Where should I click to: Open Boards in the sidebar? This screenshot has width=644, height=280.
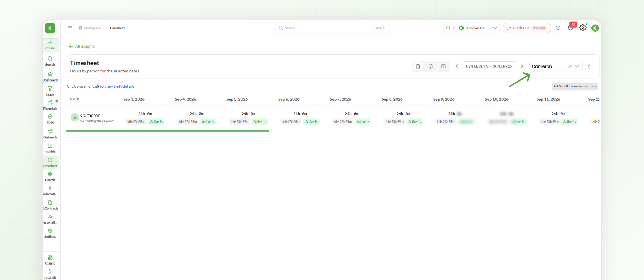50,176
